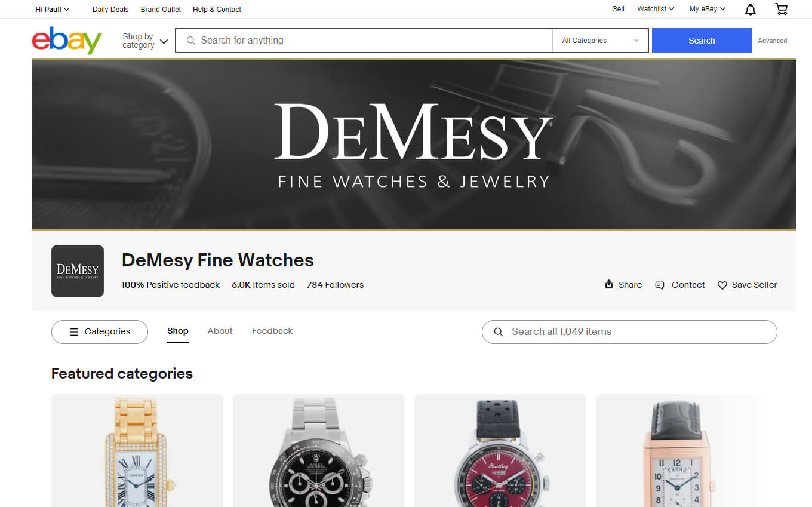The width and height of the screenshot is (812, 507).
Task: Click the DeMesy store profile logo
Action: pos(78,271)
